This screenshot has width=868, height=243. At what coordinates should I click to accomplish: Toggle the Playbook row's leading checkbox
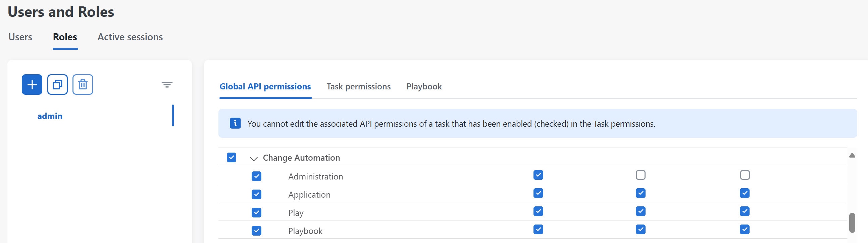256,231
